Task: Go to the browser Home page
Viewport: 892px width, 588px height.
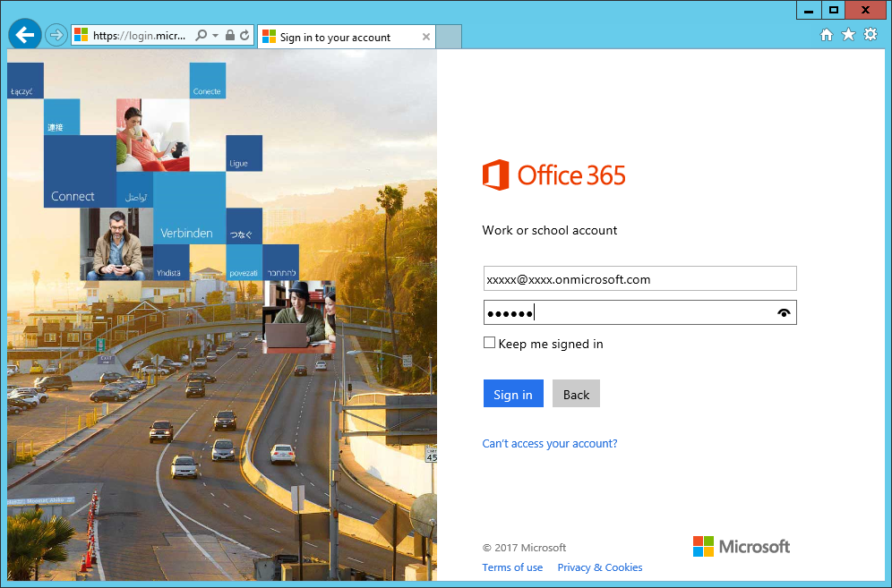Action: [827, 35]
